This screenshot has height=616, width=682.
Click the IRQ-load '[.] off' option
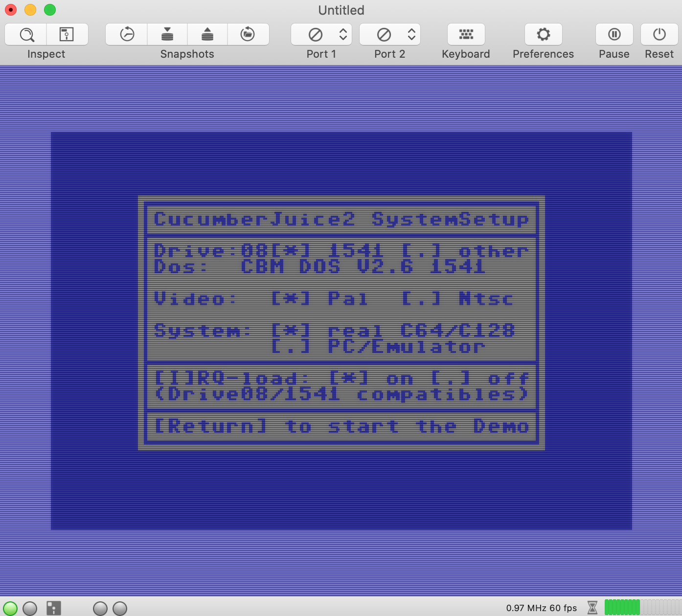click(x=480, y=378)
